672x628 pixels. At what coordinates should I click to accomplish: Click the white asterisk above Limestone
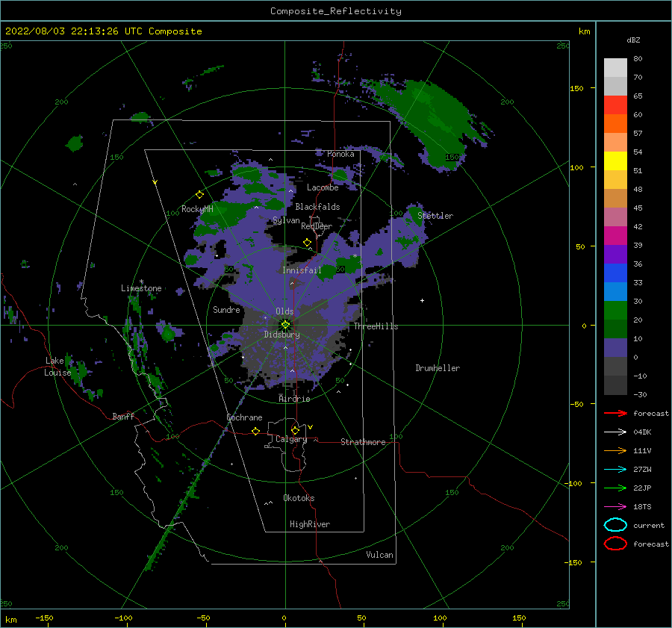click(x=141, y=282)
